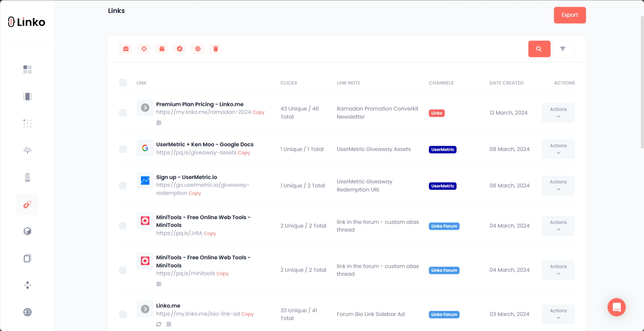Click 'Forum Bio Link Sidebar Ad' note
Screen dimensions: 644x331
[x=371, y=314]
